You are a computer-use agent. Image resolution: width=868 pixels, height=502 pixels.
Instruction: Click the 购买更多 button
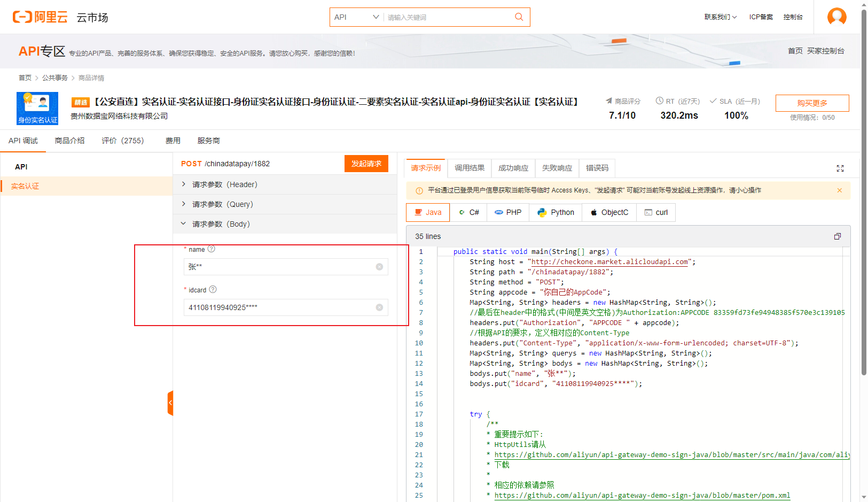[812, 103]
